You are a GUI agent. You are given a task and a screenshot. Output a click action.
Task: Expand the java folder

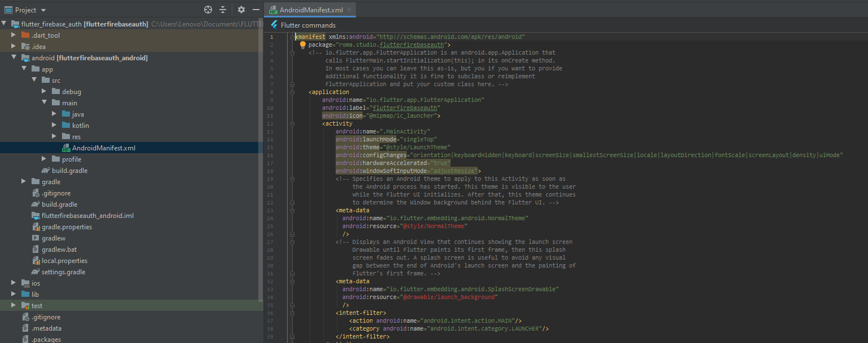[x=54, y=114]
